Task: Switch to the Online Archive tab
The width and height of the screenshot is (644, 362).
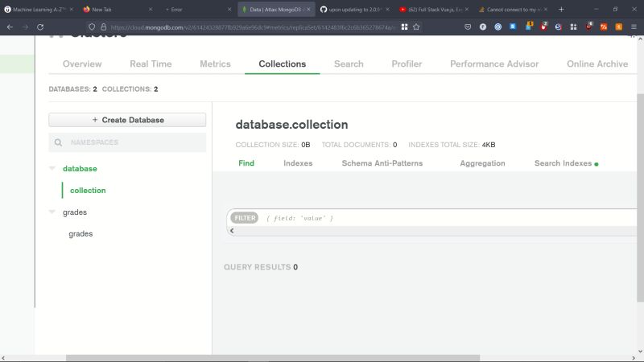Action: (597, 64)
